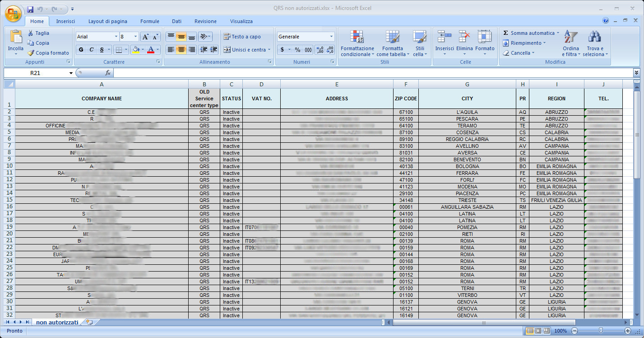Open Ordina e filtra menu
Screen dimensions: 644x338
pos(571,43)
